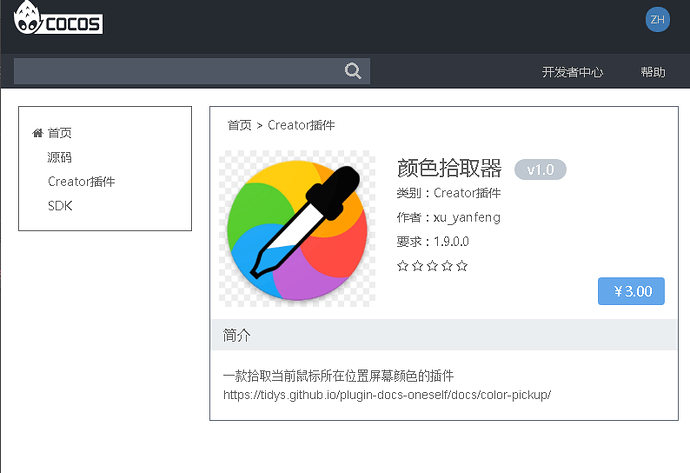Click the third rating star
The width and height of the screenshot is (690, 473).
coord(432,266)
